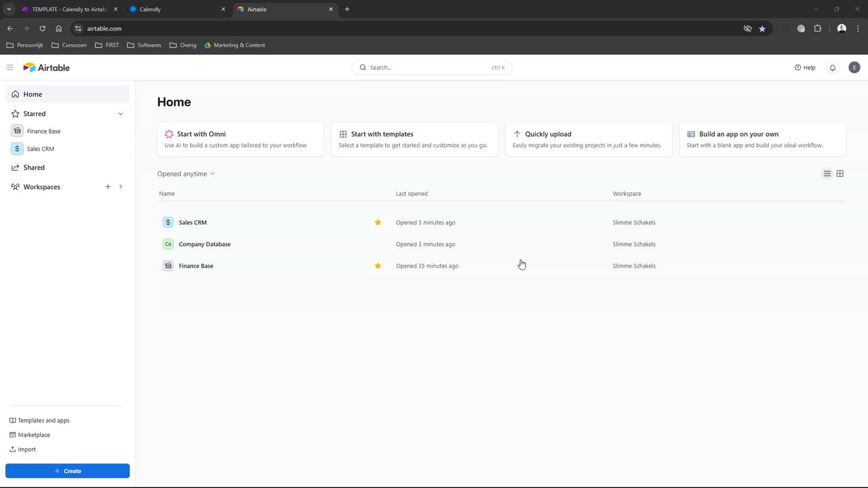Open Templates and apps
The width and height of the screenshot is (868, 488).
(39, 420)
